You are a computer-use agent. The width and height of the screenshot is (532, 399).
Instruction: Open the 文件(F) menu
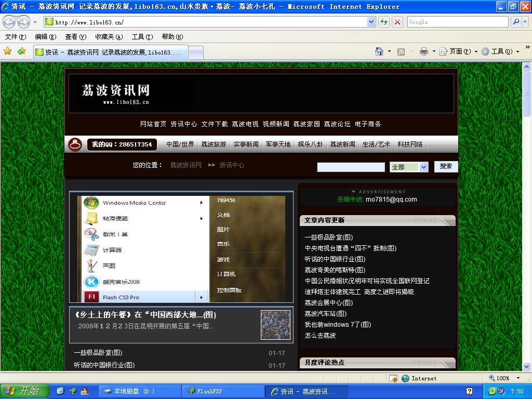point(15,37)
